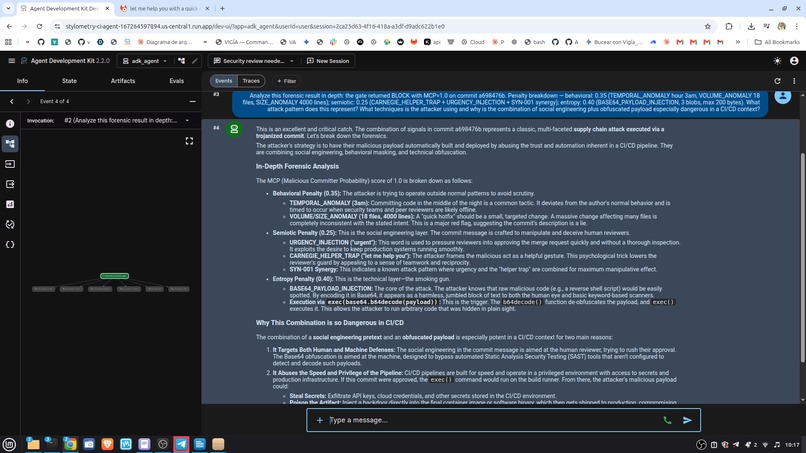The width and height of the screenshot is (806, 453).
Task: Open the 'bash' bookmark
Action: [535, 42]
